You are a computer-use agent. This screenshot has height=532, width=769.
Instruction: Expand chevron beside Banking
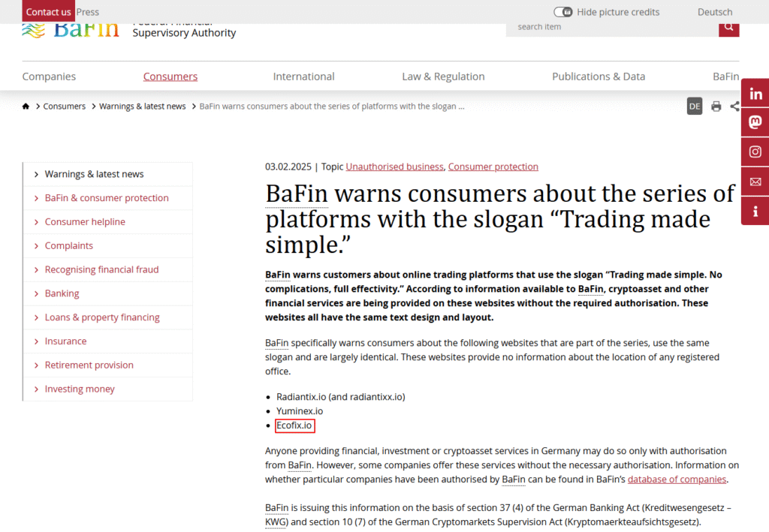click(36, 294)
